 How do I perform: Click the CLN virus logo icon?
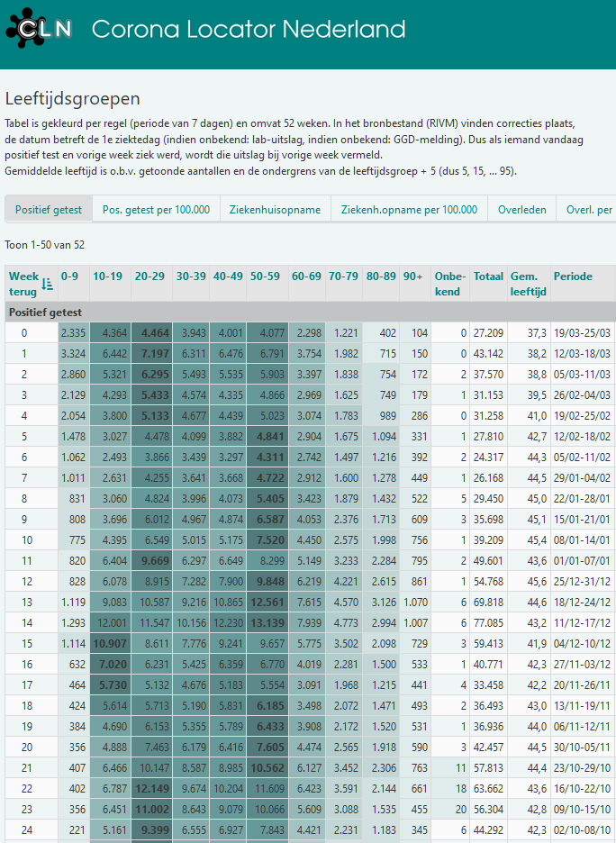point(39,29)
